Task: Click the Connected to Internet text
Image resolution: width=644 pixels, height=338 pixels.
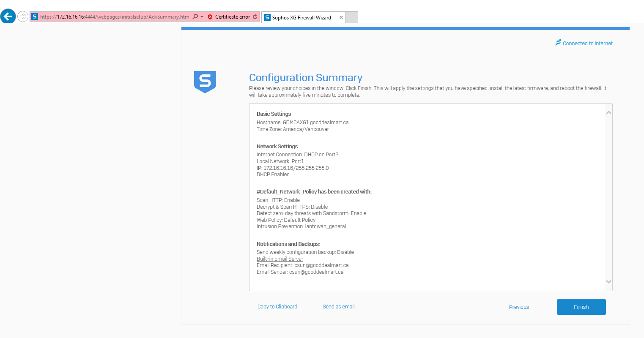Action: click(588, 44)
